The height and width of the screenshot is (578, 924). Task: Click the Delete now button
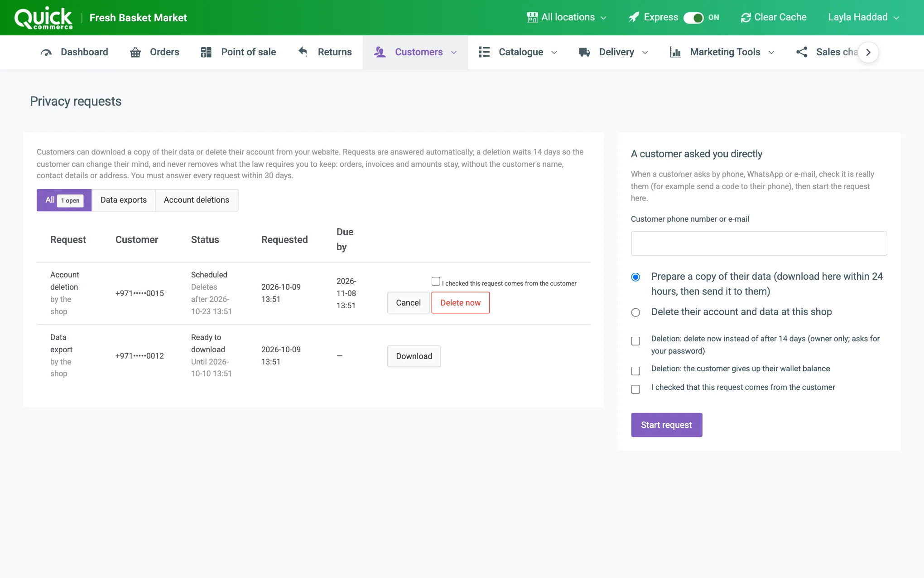tap(460, 303)
